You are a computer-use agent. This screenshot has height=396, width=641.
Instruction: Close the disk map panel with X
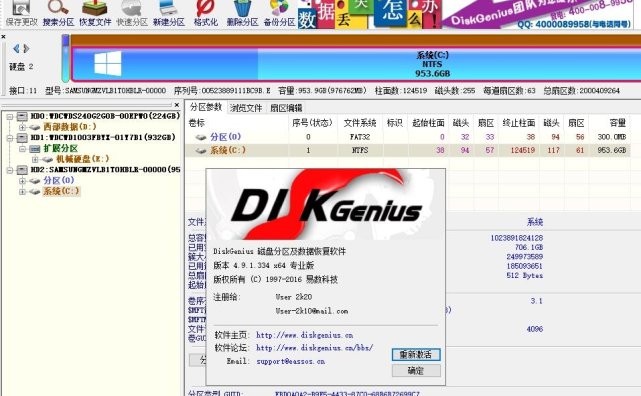pyautogui.click(x=3, y=37)
